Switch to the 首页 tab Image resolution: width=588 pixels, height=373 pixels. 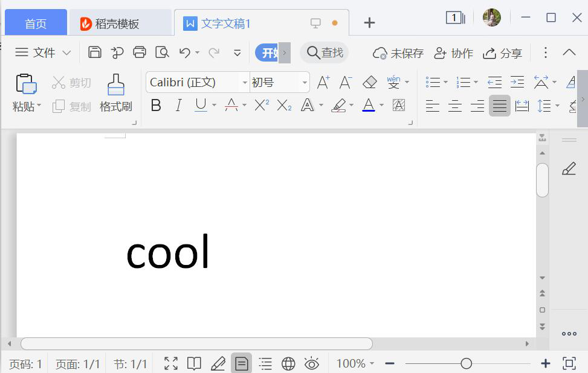tap(36, 24)
